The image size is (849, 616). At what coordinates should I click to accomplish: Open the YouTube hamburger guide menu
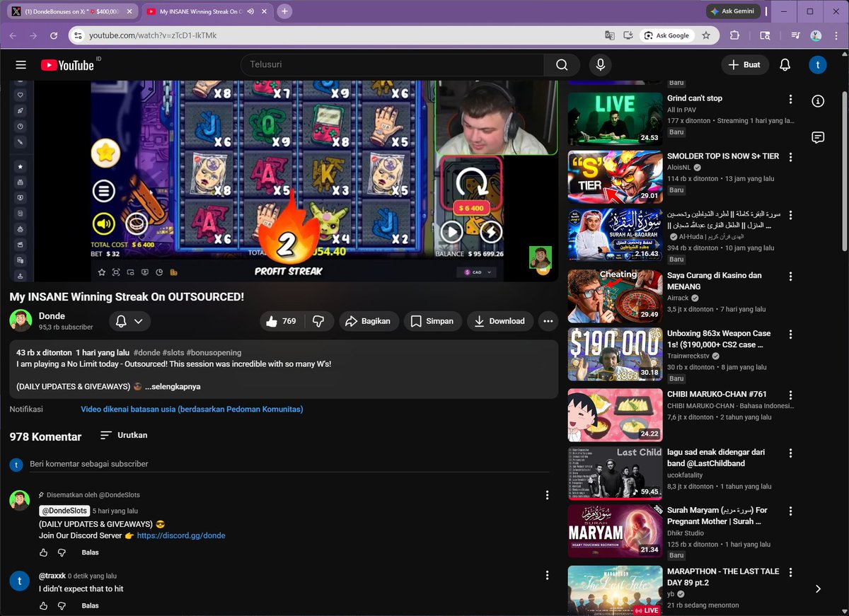[21, 65]
